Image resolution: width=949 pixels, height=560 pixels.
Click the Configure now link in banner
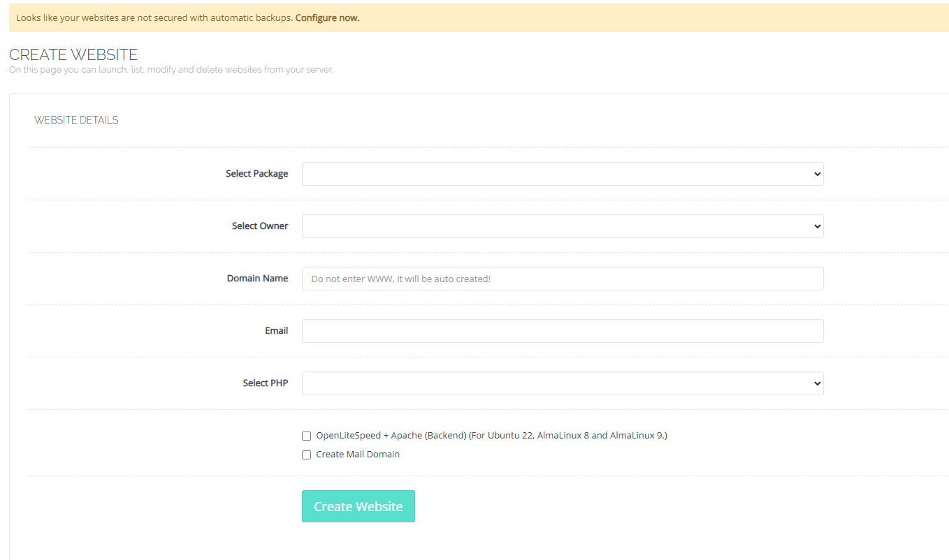pyautogui.click(x=327, y=18)
